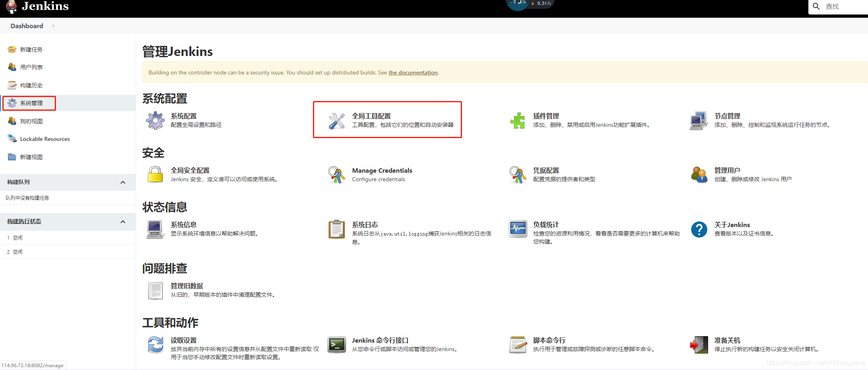The image size is (868, 370).
Task: Click the 构建历史 notepad icon
Action: (x=12, y=85)
